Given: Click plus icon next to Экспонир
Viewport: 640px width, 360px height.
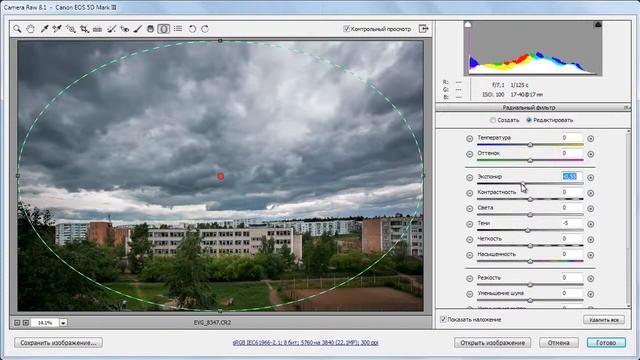Looking at the screenshot, I should coord(590,178).
